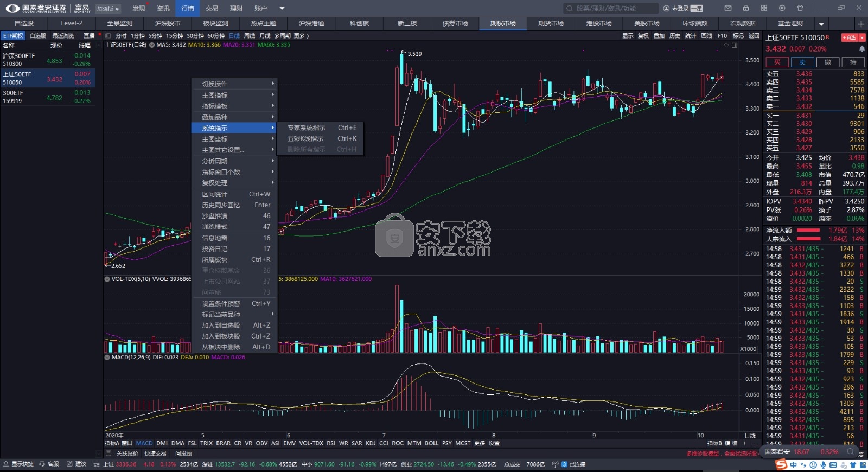Image resolution: width=868 pixels, height=472 pixels.
Task: Click the index list icon before 上证
Action: pos(97,464)
